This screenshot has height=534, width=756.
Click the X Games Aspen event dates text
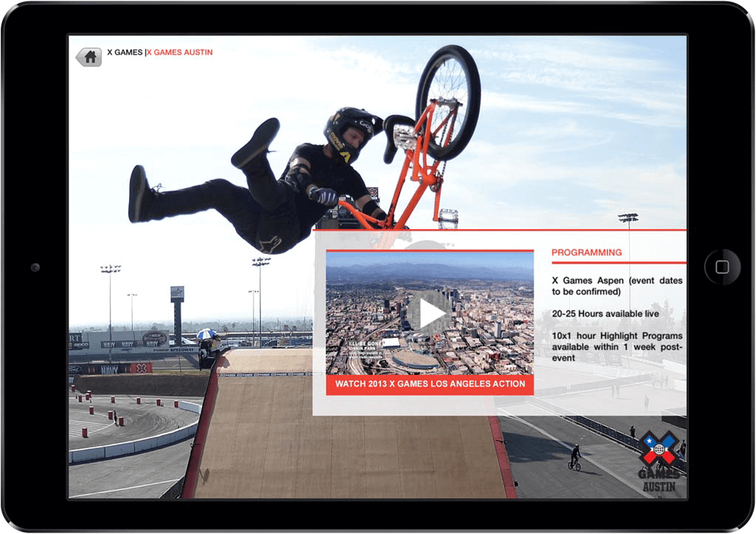(617, 286)
